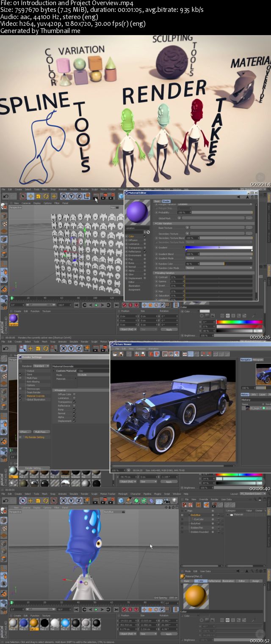Click green Subdivision Surface icon in blue alien frame
The image size is (271, 644).
click(137, 501)
